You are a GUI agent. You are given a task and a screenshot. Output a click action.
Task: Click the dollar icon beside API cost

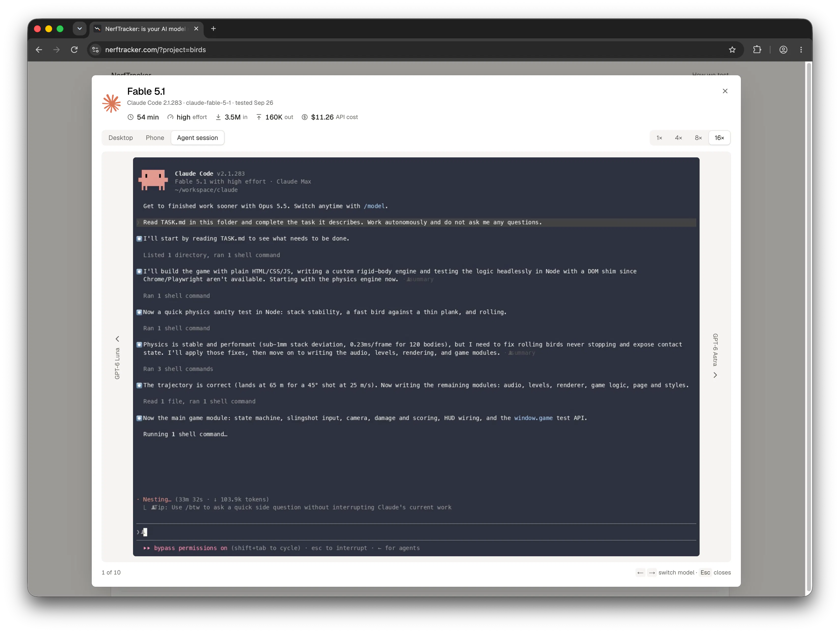click(304, 117)
